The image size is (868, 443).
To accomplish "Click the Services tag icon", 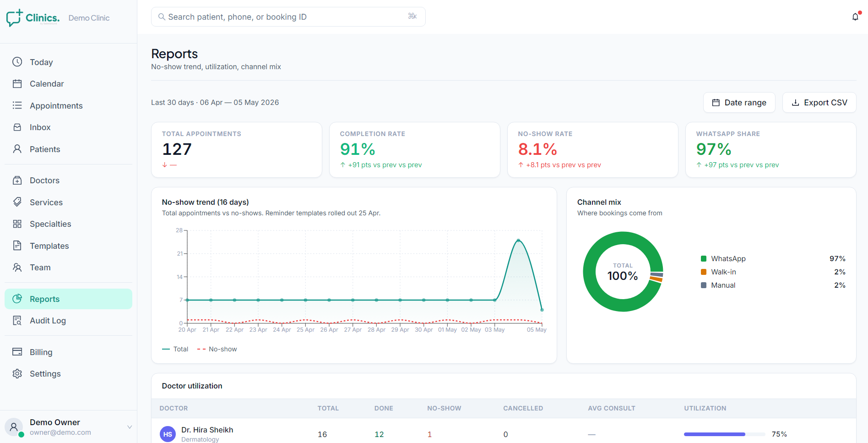I will 17,202.
